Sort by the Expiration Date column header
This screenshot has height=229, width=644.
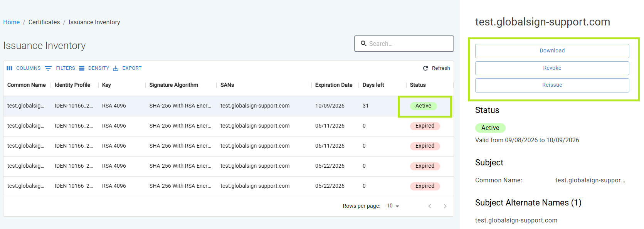[334, 85]
